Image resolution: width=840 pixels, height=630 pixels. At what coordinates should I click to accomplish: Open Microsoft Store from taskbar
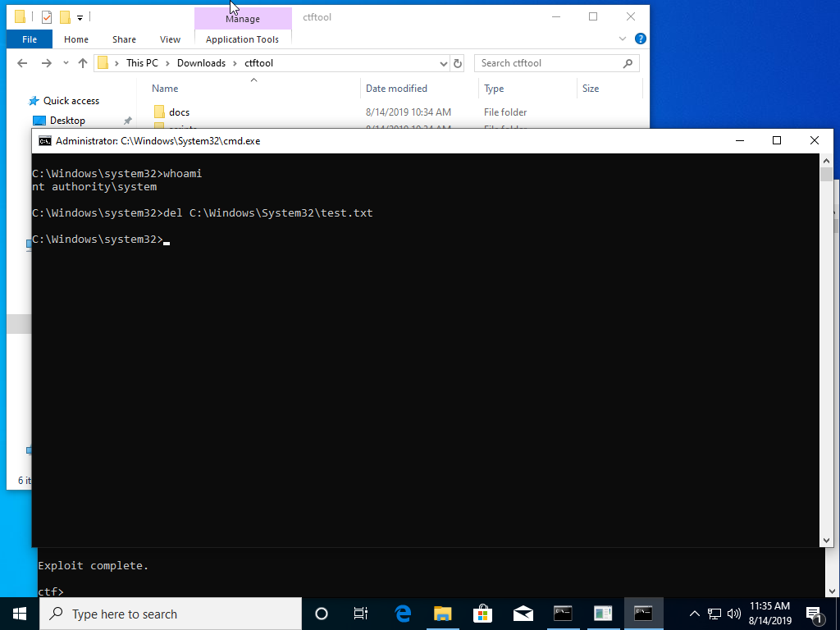point(482,614)
